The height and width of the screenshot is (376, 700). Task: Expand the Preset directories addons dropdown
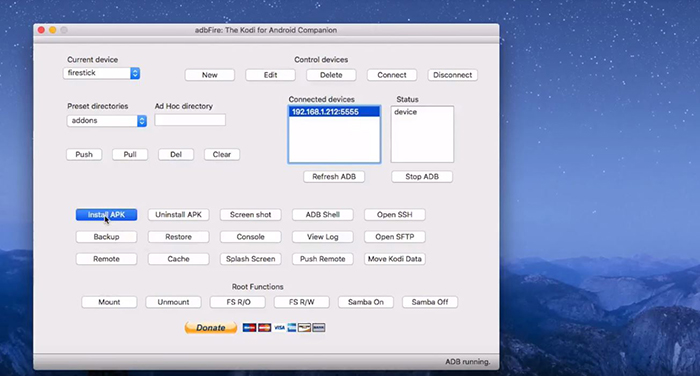[107, 121]
